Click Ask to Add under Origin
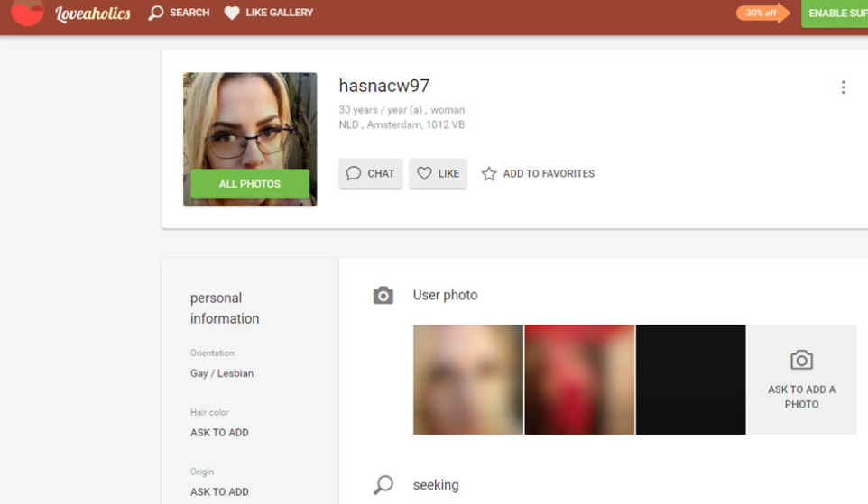The height and width of the screenshot is (504, 868). pyautogui.click(x=219, y=492)
